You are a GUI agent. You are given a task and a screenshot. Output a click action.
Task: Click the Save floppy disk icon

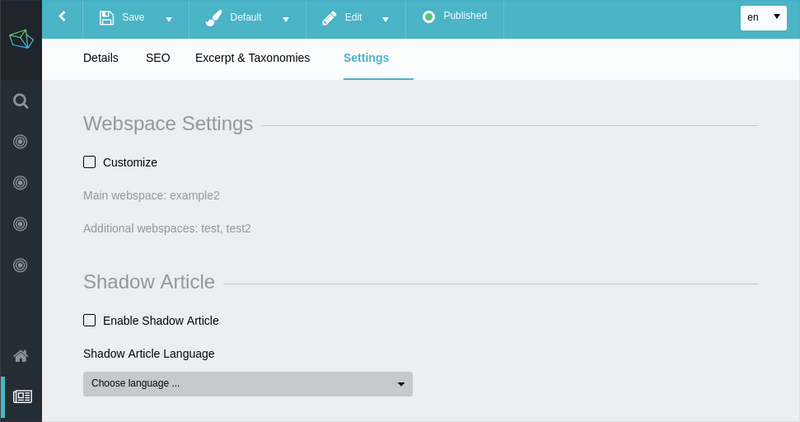tap(107, 18)
